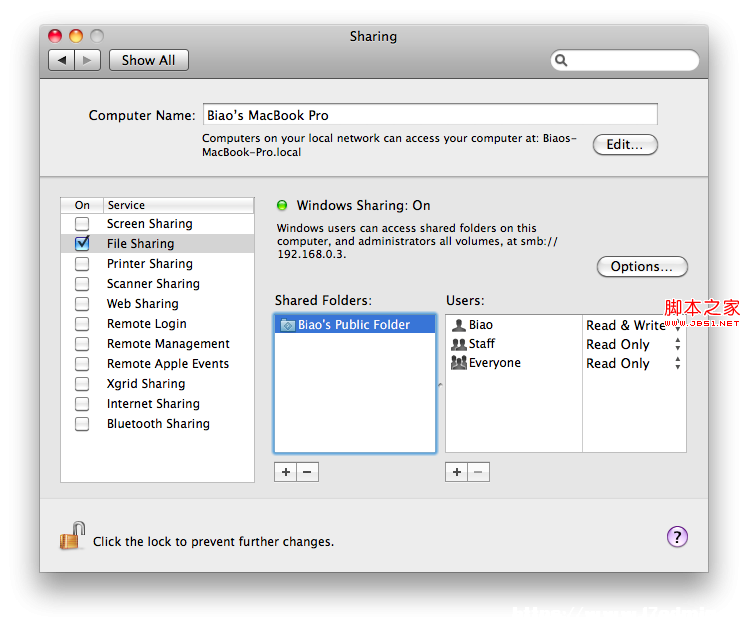Select the Screen Sharing service row
Viewport: 748px width, 627px height.
pos(157,223)
